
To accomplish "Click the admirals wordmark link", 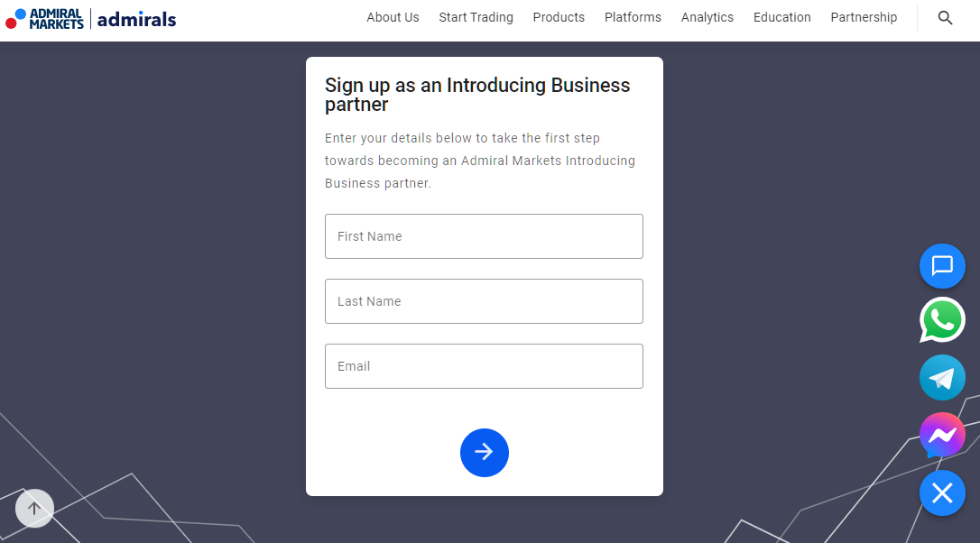I will click(x=136, y=19).
